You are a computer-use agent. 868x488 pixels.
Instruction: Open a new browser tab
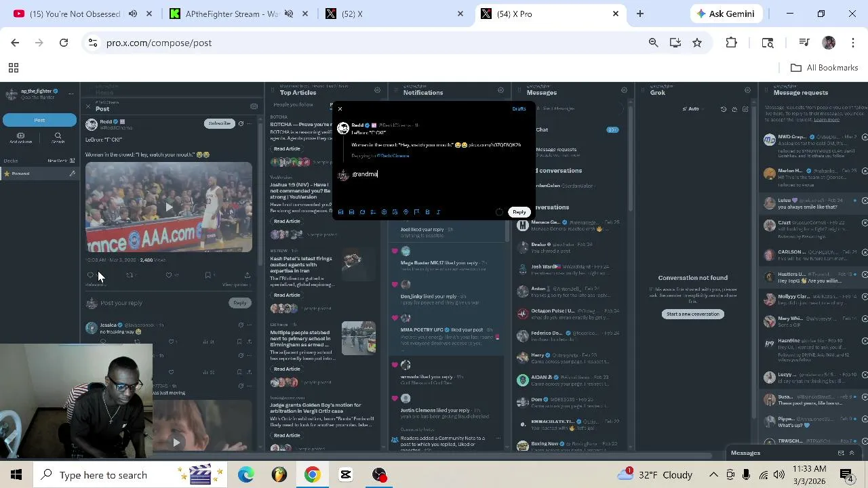[x=639, y=14]
